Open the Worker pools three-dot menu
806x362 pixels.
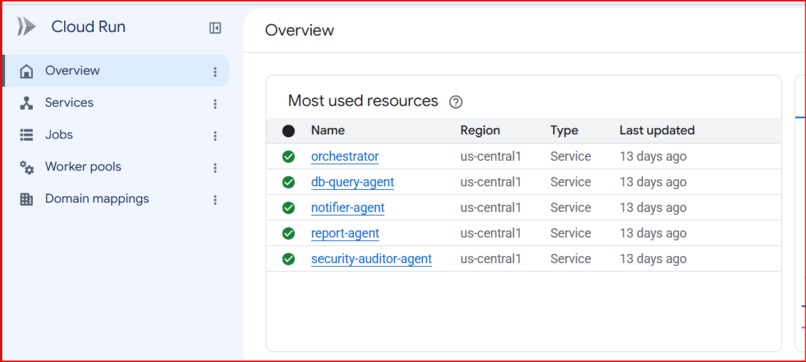tap(215, 168)
